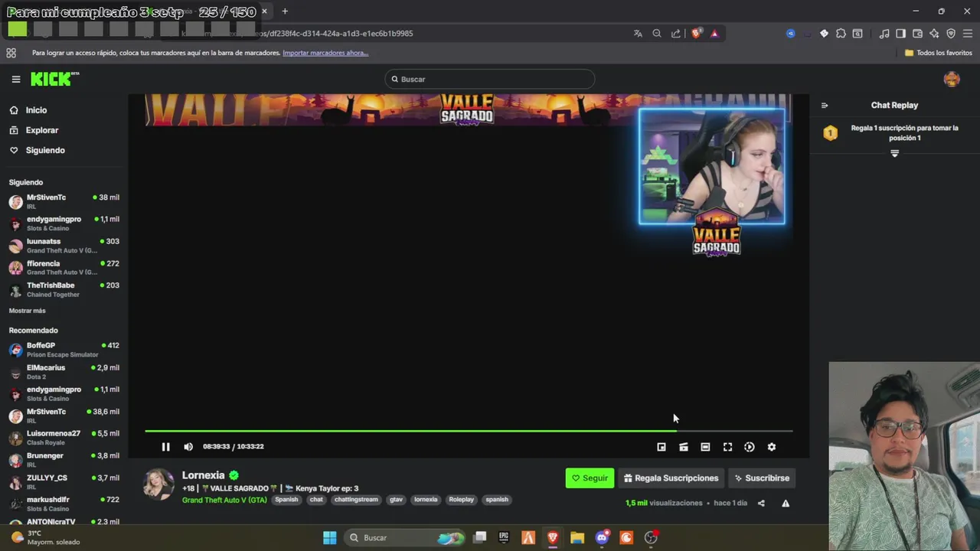Select the chattingstream tag

tap(356, 500)
